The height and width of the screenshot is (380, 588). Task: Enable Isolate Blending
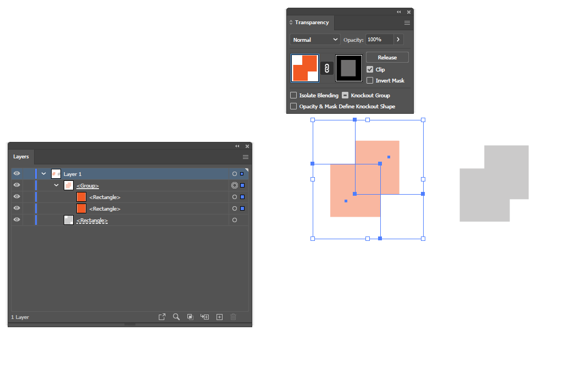point(293,95)
